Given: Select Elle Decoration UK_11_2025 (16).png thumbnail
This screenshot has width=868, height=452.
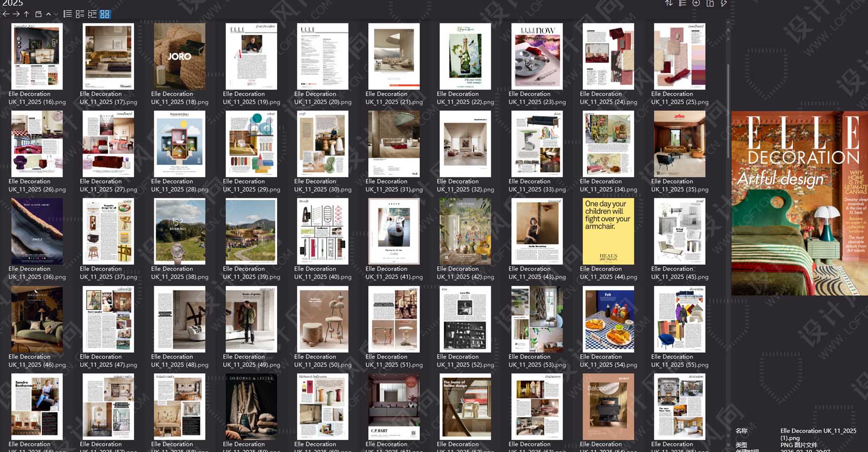Looking at the screenshot, I should [x=37, y=56].
